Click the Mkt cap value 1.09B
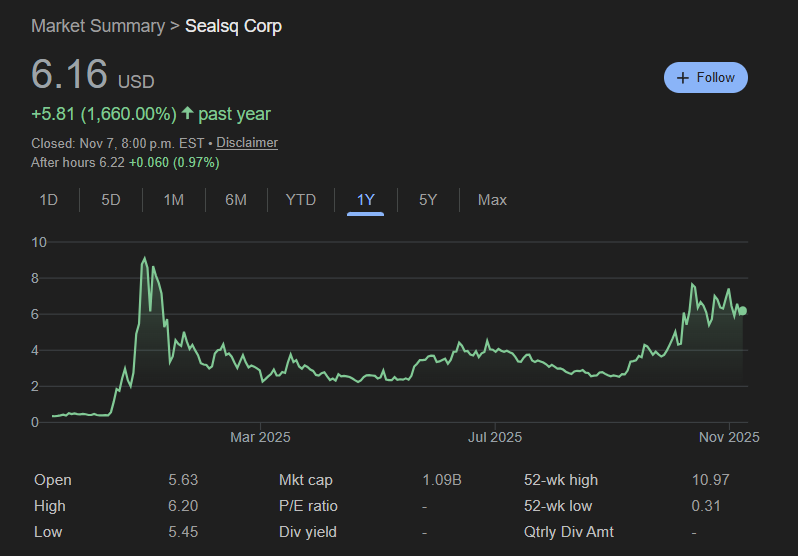798x556 pixels. click(x=442, y=480)
